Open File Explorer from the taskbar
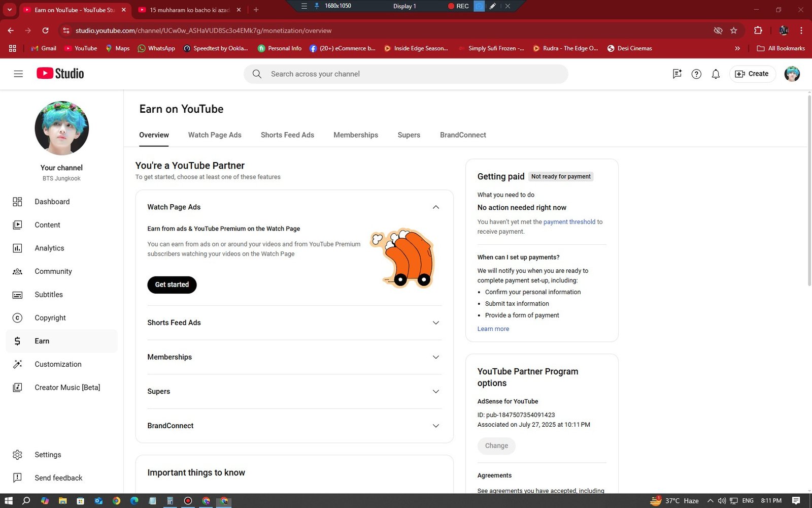 62,501
